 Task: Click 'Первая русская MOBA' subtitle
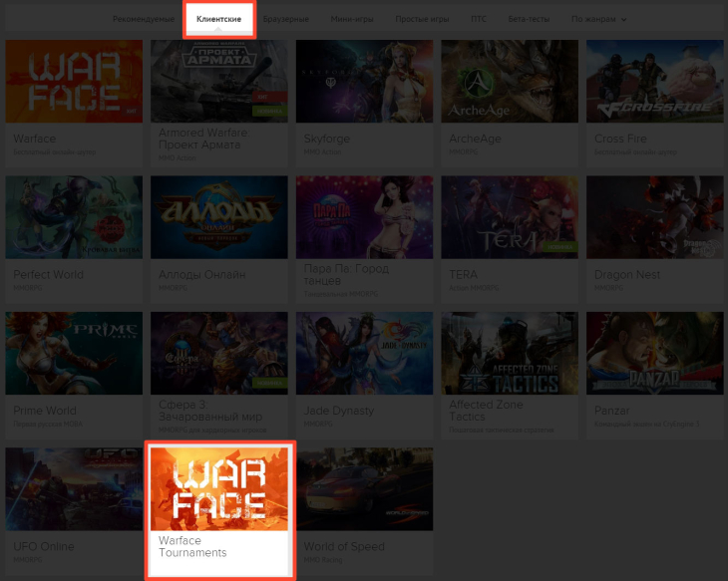click(48, 425)
